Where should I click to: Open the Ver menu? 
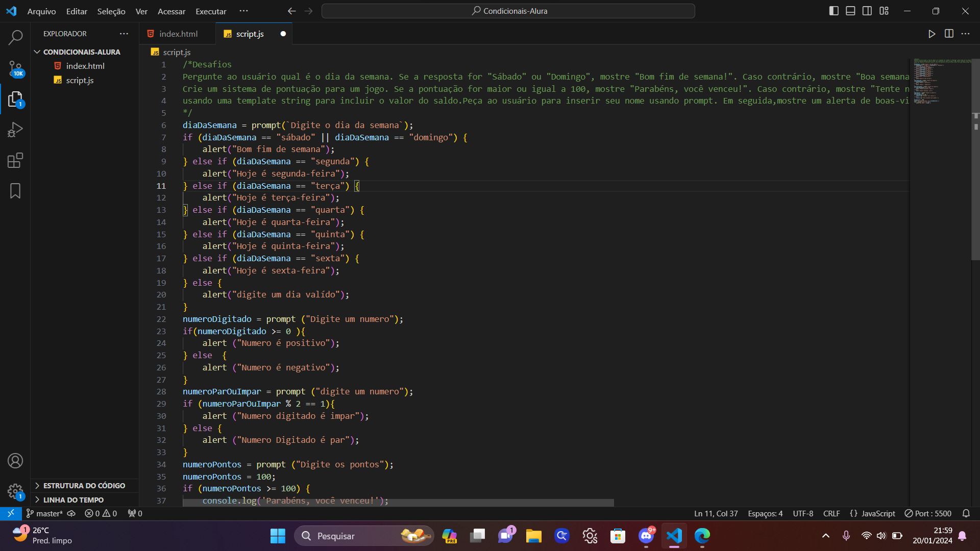(x=141, y=11)
